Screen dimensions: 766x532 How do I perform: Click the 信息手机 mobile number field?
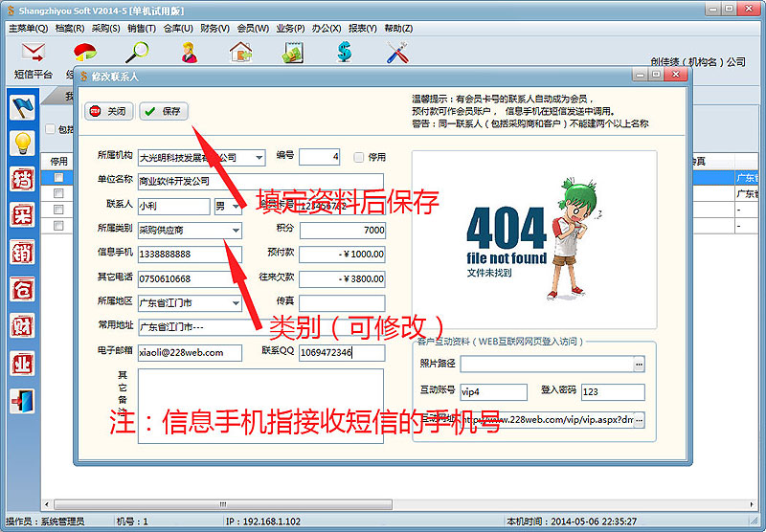point(190,255)
